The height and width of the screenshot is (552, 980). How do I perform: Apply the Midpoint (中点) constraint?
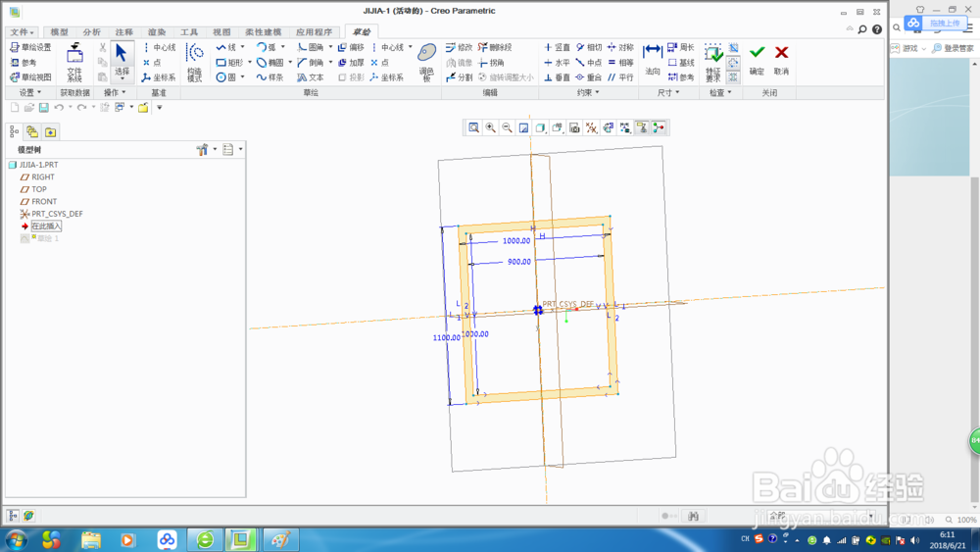589,63
